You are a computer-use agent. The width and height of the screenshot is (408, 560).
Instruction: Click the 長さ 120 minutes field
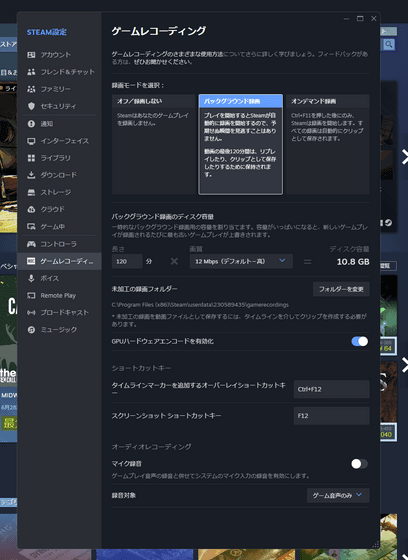coord(127,261)
